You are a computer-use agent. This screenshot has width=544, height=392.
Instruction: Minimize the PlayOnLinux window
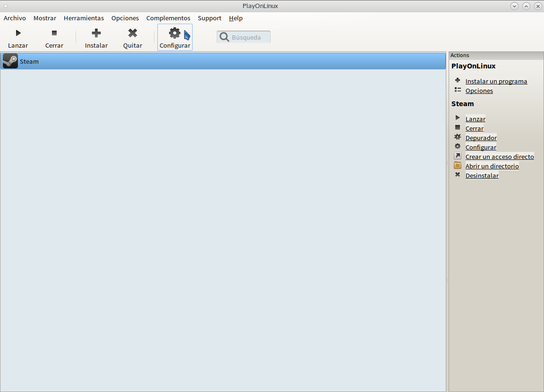pyautogui.click(x=515, y=6)
